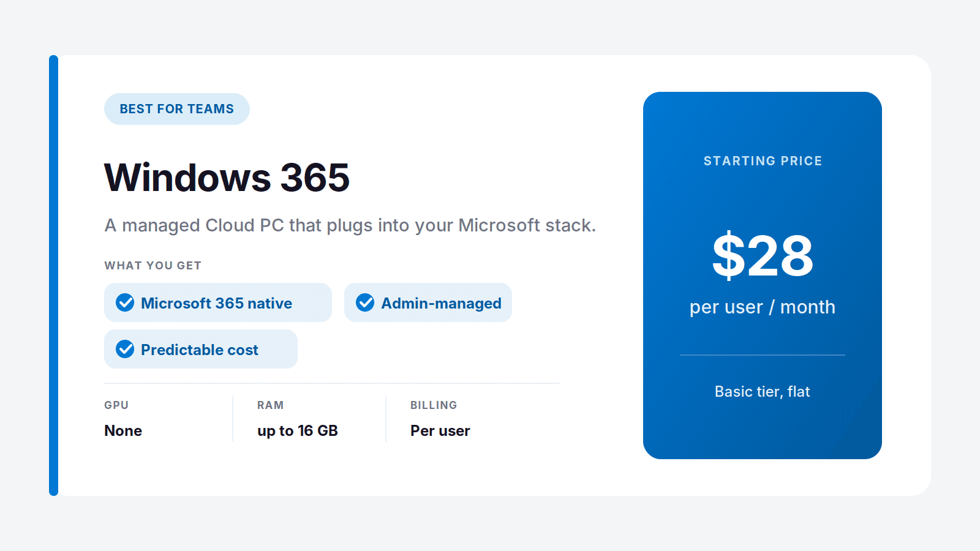This screenshot has height=551, width=980.
Task: Click the Admin-managed feature chip
Action: coord(428,302)
